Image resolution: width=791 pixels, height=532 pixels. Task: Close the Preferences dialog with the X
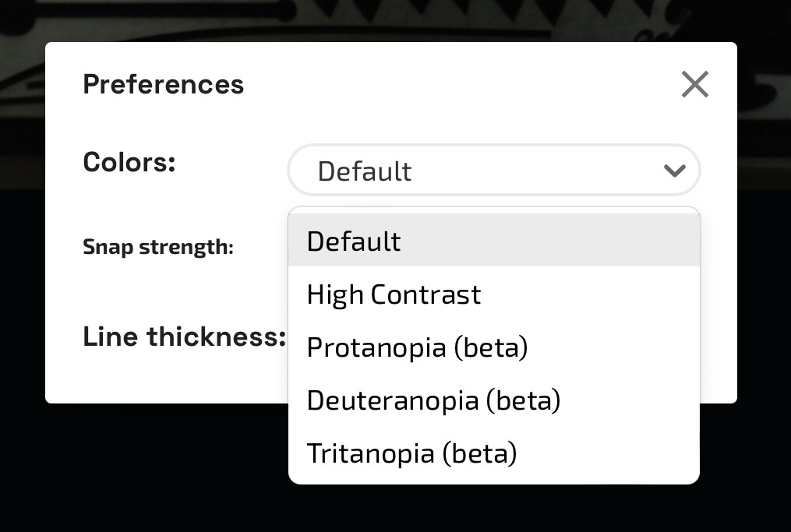coord(694,84)
